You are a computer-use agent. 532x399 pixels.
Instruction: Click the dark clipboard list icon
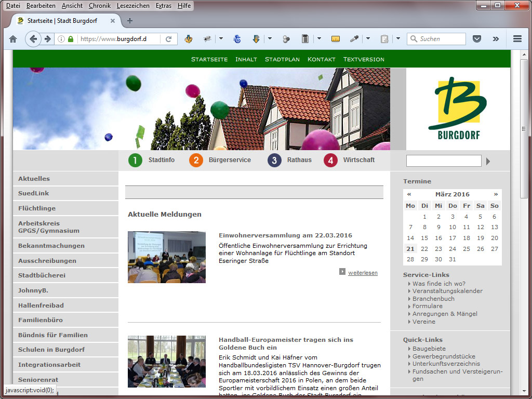click(305, 39)
